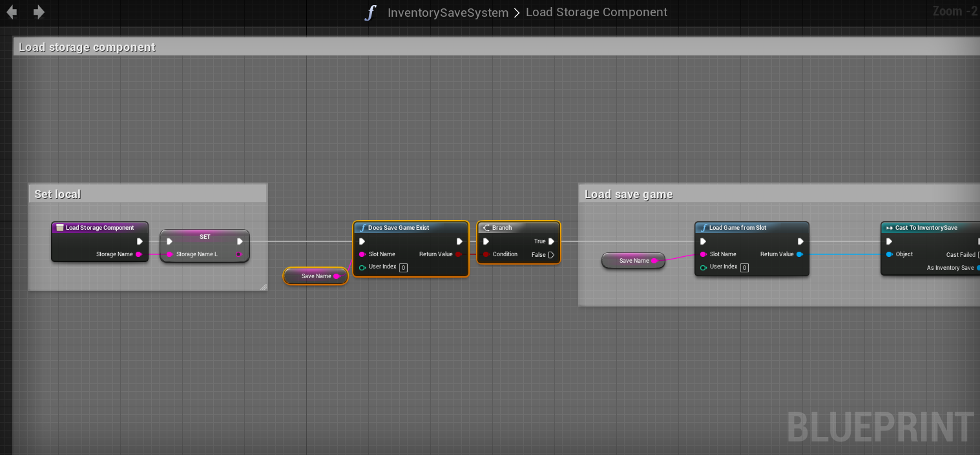The height and width of the screenshot is (455, 980).
Task: Select the Set local comment header
Action: [147, 194]
